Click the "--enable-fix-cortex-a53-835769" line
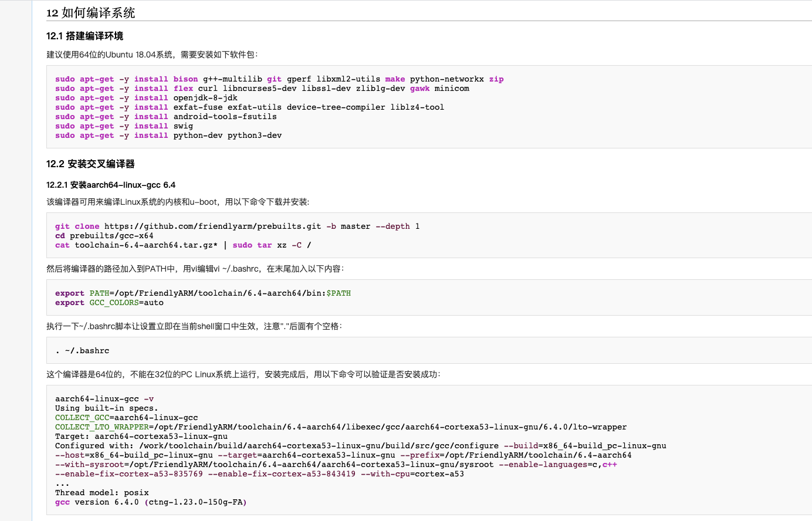Screen dimensions: 812x521 [259, 474]
